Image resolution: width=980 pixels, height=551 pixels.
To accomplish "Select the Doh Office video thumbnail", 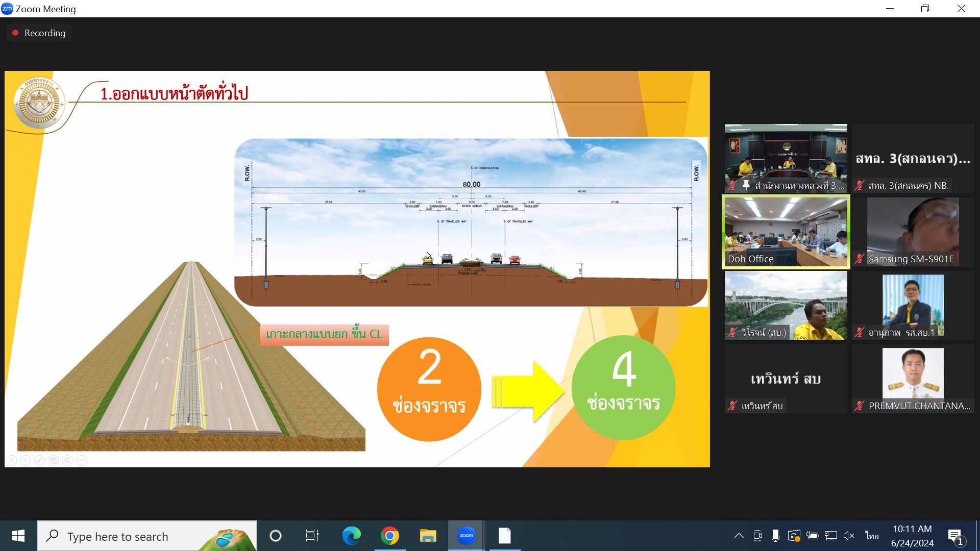I will click(786, 232).
